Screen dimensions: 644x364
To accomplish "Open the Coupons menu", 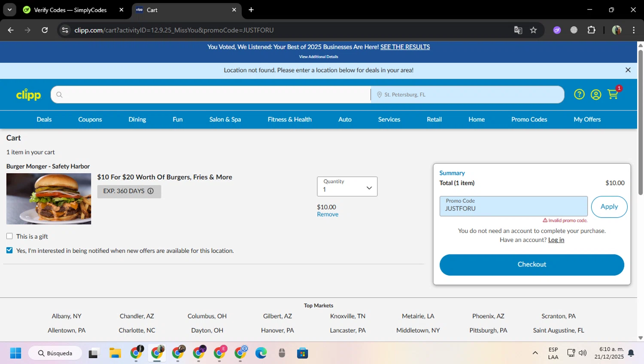I will click(x=90, y=119).
